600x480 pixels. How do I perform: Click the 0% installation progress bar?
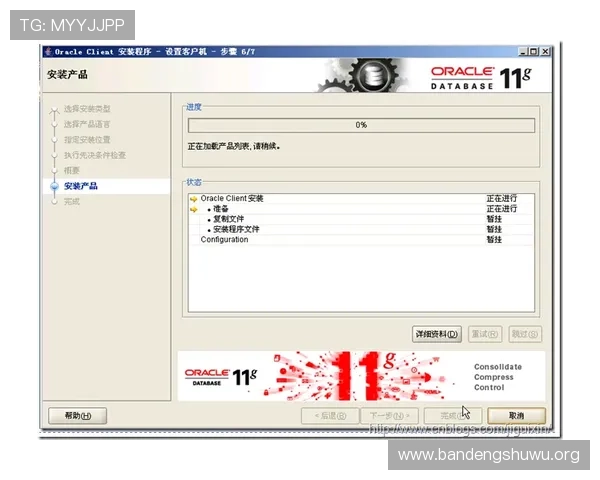point(361,125)
